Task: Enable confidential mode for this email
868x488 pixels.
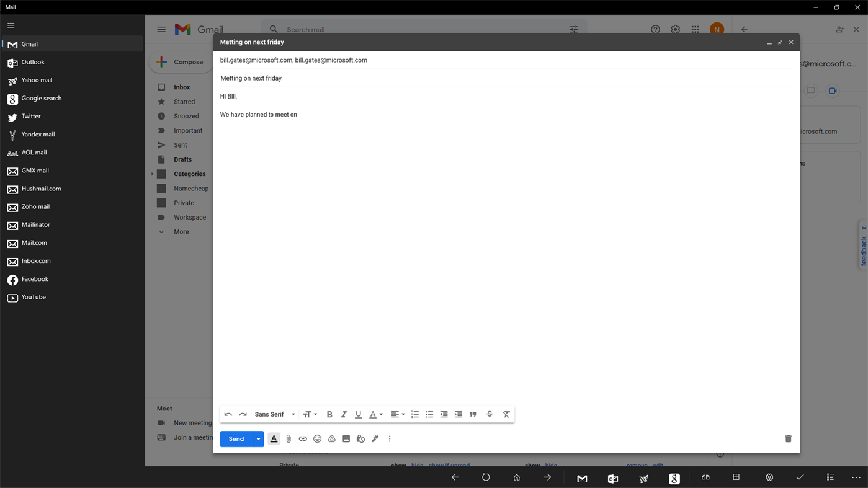Action: point(360,438)
